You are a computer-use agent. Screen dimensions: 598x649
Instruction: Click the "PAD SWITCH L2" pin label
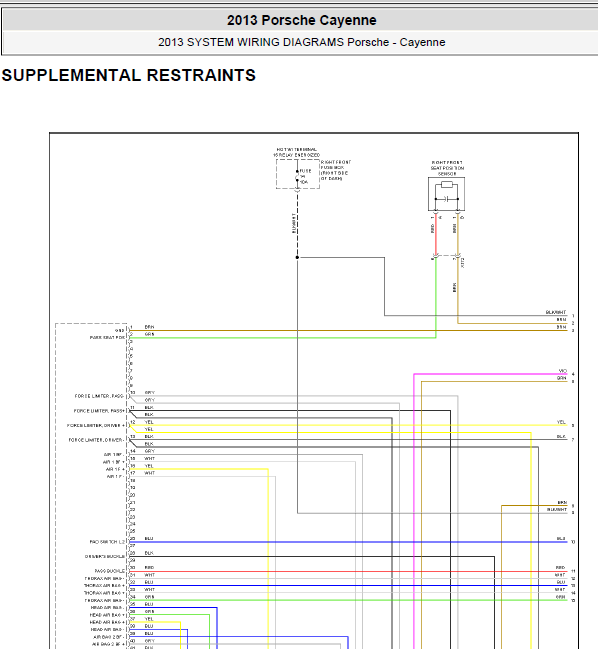pyautogui.click(x=107, y=542)
